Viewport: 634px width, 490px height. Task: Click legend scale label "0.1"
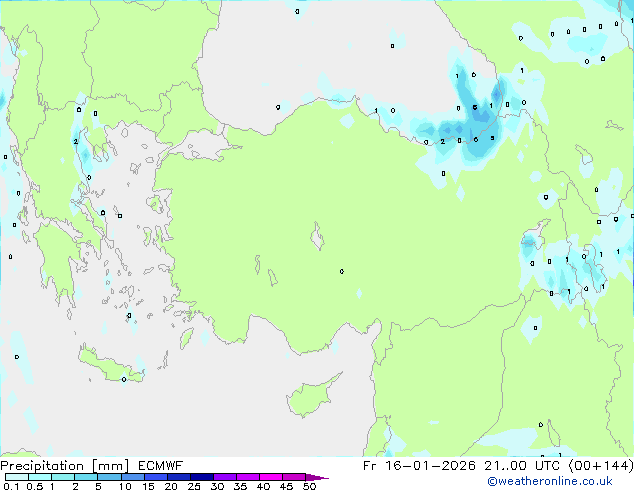pyautogui.click(x=11, y=486)
